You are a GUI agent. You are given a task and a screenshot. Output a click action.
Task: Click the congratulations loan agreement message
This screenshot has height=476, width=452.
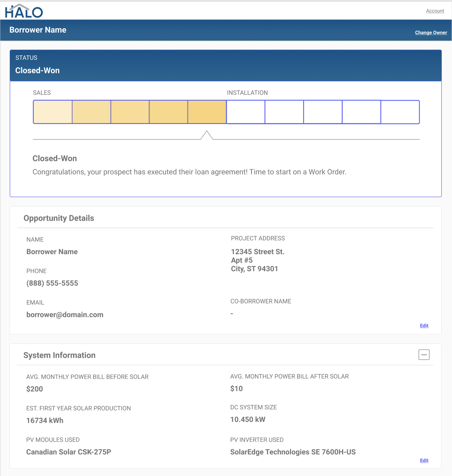[x=189, y=172]
